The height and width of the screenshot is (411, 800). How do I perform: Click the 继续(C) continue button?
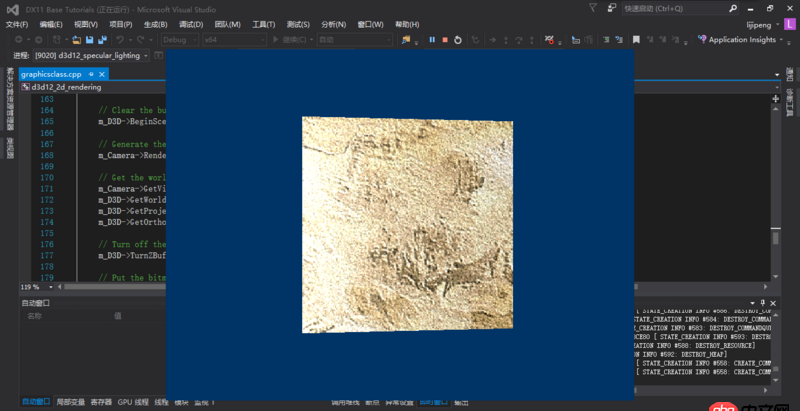(290, 40)
